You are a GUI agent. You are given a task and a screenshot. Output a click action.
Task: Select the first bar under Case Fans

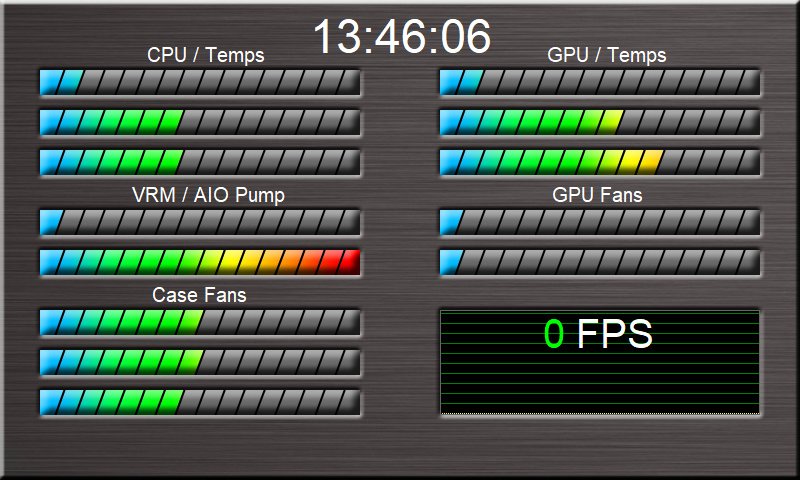[x=199, y=322]
